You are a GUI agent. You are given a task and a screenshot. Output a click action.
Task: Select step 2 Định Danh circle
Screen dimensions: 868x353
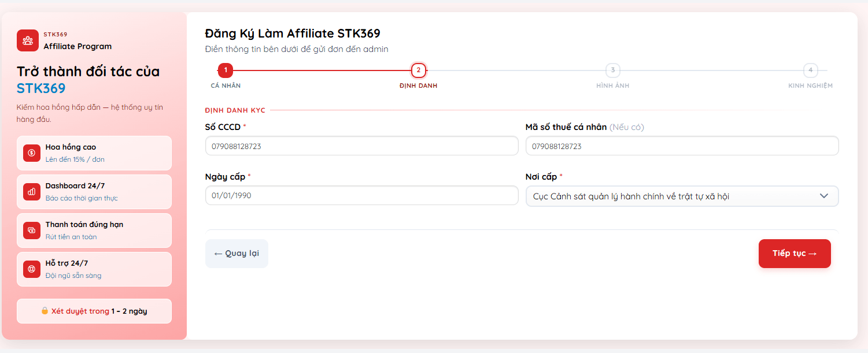[x=418, y=71]
